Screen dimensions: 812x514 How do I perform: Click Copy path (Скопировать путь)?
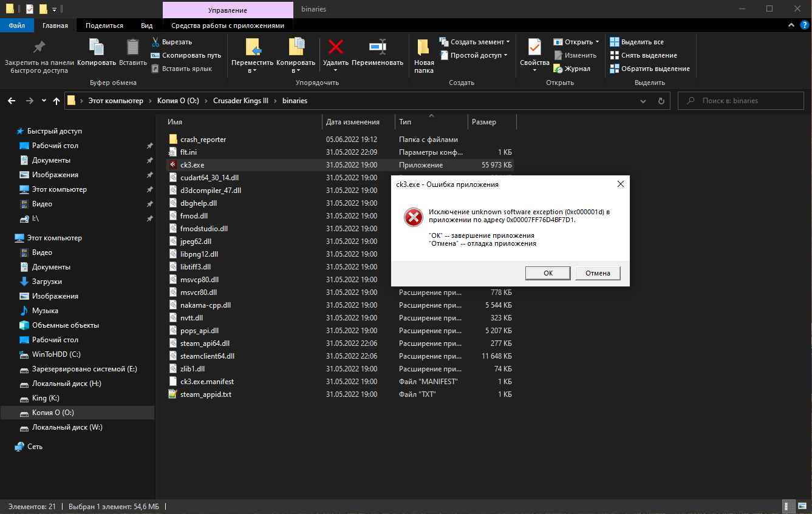pyautogui.click(x=186, y=55)
